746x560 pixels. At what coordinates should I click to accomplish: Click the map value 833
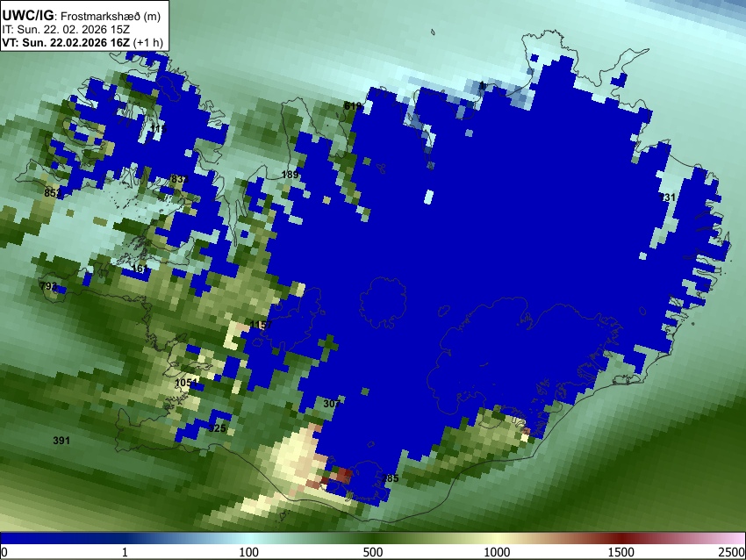coord(180,179)
